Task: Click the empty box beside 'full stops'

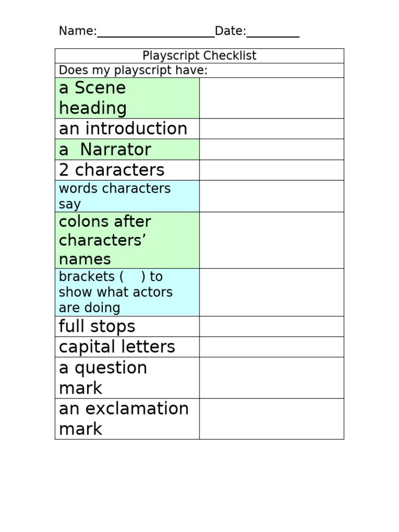Action: coord(271,326)
